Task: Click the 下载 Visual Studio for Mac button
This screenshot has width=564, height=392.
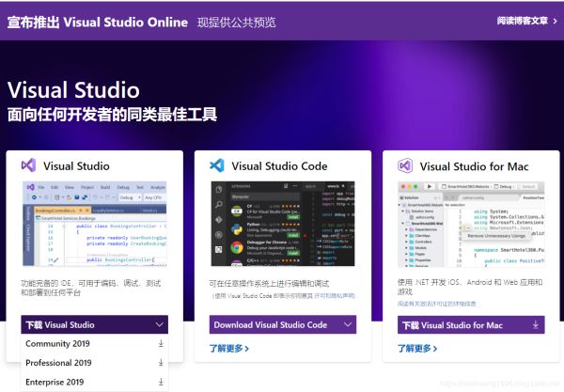Action: click(x=471, y=325)
